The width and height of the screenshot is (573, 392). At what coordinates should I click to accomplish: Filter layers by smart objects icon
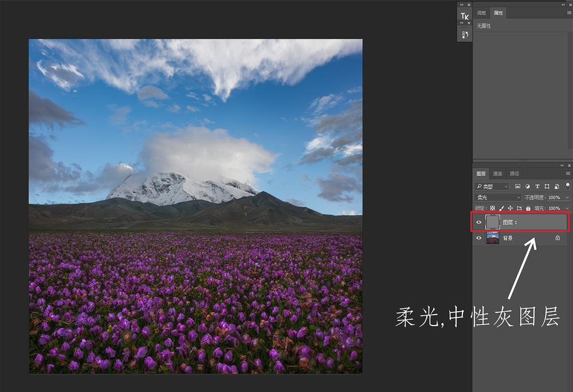tap(556, 186)
